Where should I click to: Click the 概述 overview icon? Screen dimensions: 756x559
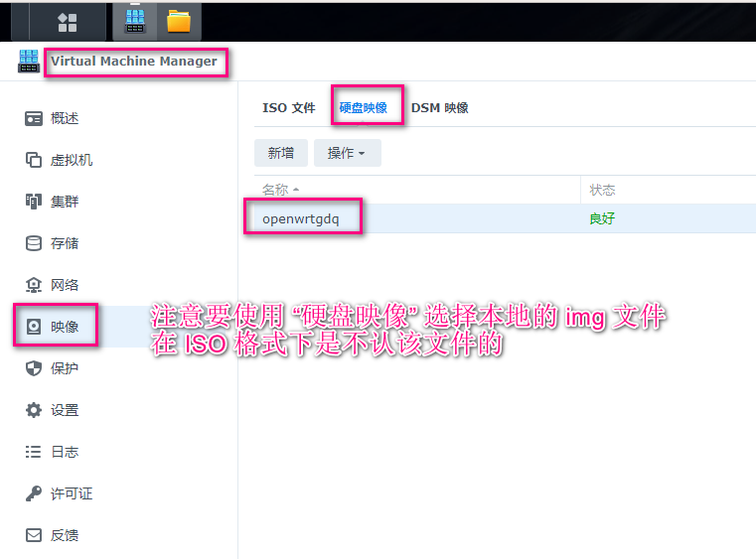pyautogui.click(x=33, y=118)
